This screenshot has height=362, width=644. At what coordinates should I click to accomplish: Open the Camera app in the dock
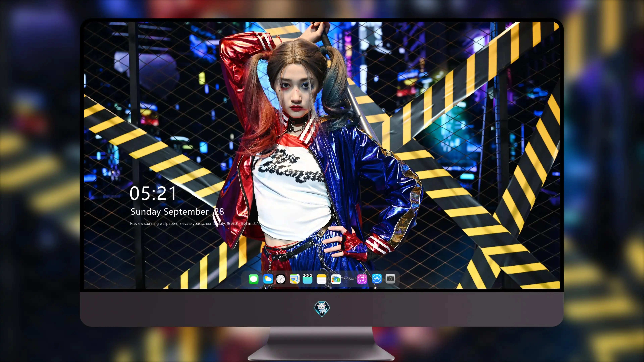pos(390,279)
